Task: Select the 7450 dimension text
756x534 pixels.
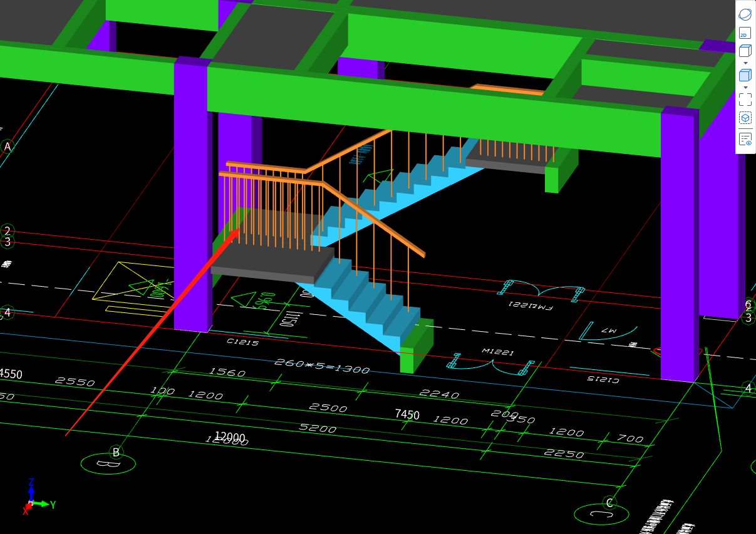Action: [407, 414]
